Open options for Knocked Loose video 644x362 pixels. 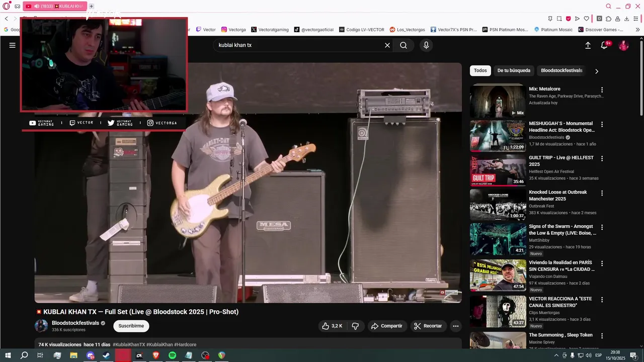pyautogui.click(x=602, y=193)
